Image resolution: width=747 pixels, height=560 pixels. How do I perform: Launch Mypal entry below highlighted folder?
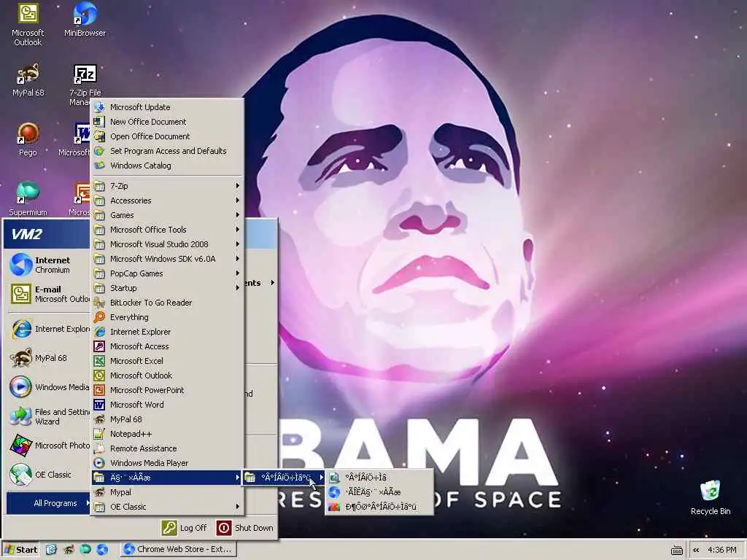167,492
